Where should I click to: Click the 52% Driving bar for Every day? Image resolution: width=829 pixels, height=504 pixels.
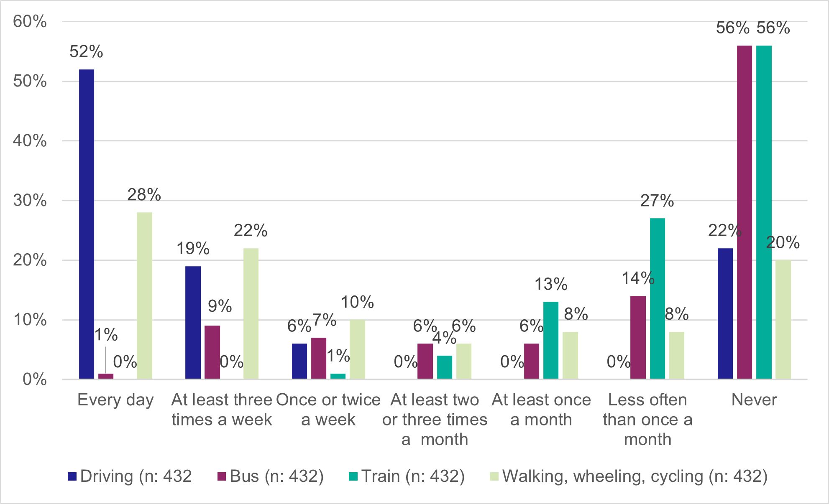tap(87, 224)
